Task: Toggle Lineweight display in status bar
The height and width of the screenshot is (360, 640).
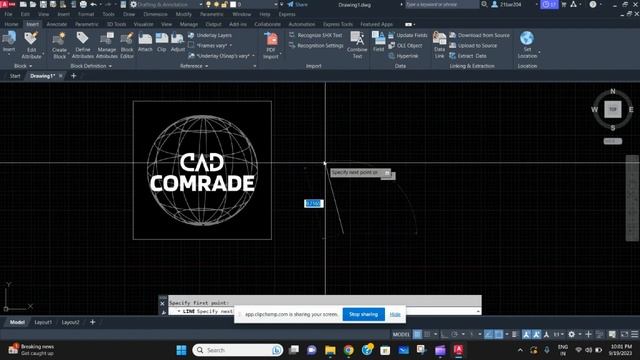Action: [x=515, y=334]
